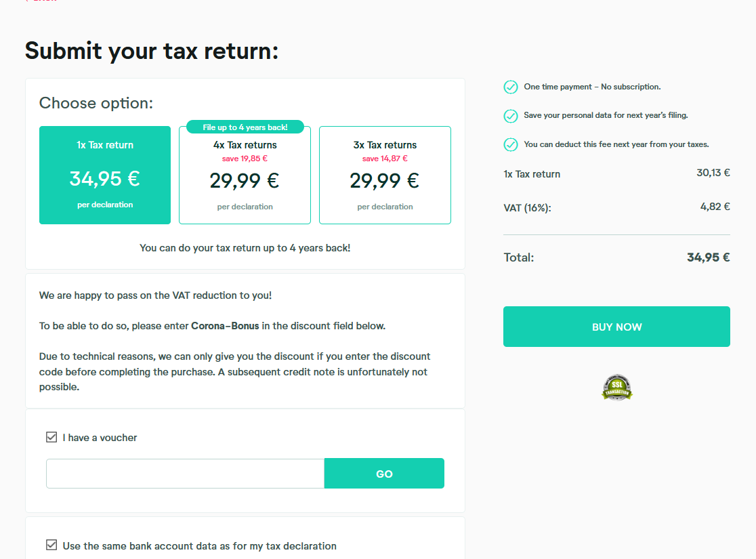Click the save 14,87 € label
This screenshot has height=559, width=756.
tap(385, 159)
